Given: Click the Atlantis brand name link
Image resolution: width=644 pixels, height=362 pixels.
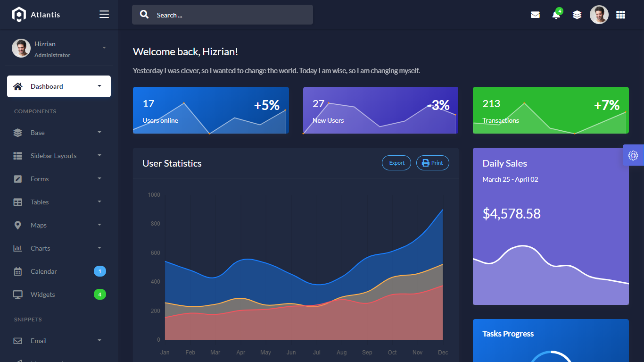Looking at the screenshot, I should click(x=45, y=15).
